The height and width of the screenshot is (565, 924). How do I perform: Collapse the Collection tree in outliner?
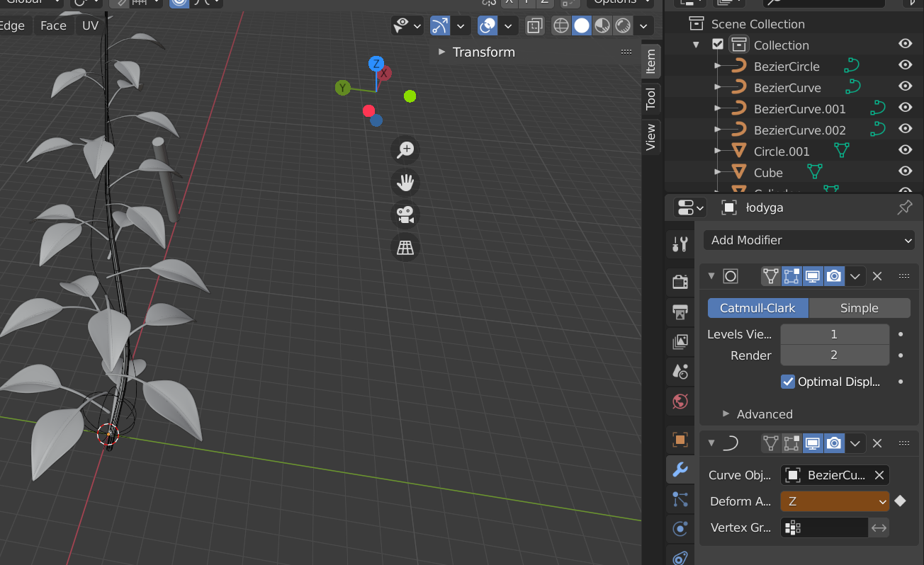[697, 45]
